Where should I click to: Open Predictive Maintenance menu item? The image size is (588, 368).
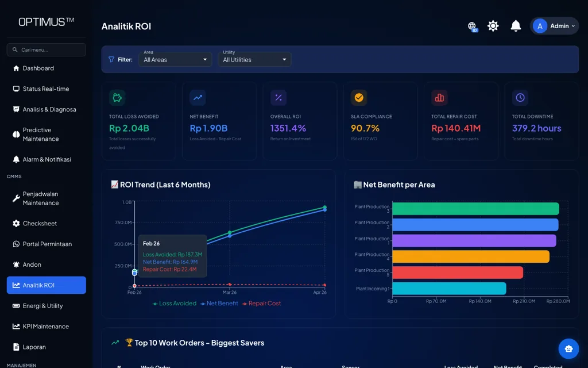[x=46, y=135]
